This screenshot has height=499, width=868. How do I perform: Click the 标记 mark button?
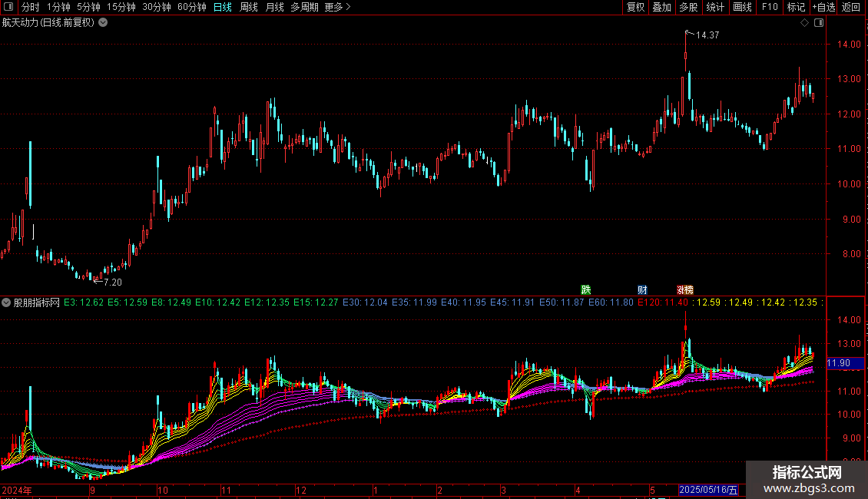(x=796, y=7)
